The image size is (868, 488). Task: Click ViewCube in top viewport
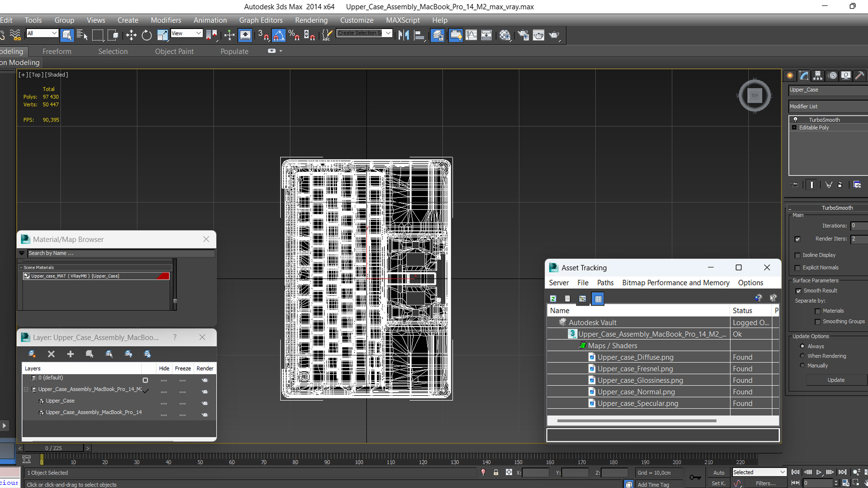pos(755,95)
